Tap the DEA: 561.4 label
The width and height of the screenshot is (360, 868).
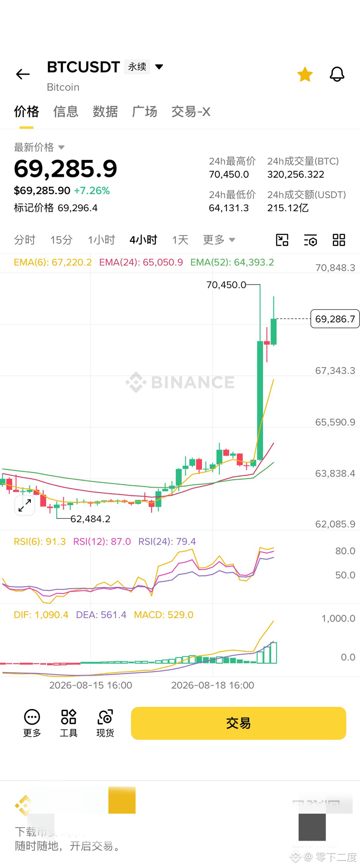tap(101, 615)
